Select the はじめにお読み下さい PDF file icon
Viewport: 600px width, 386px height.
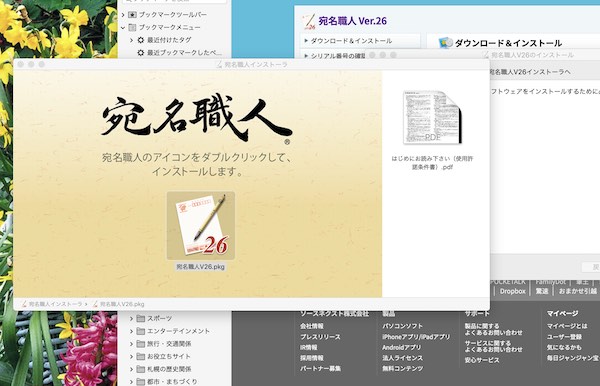coord(432,118)
